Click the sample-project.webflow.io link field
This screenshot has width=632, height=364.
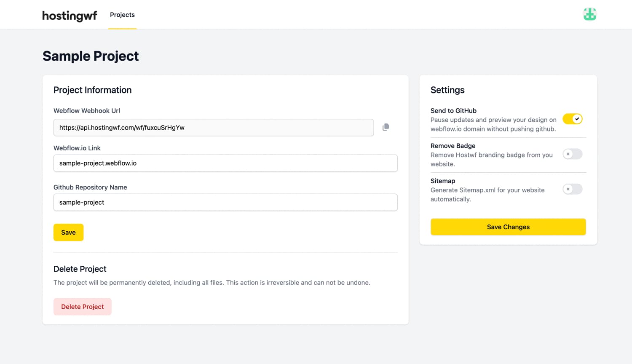coord(225,163)
